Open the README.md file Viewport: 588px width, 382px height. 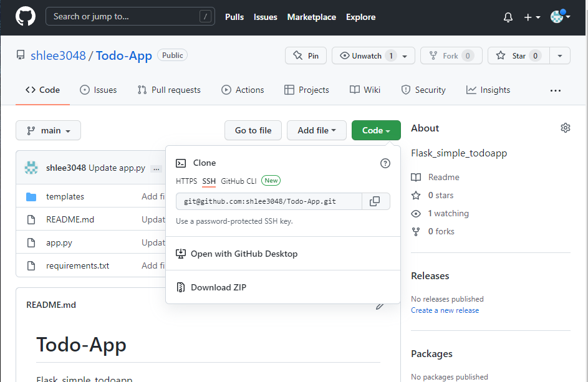click(70, 219)
